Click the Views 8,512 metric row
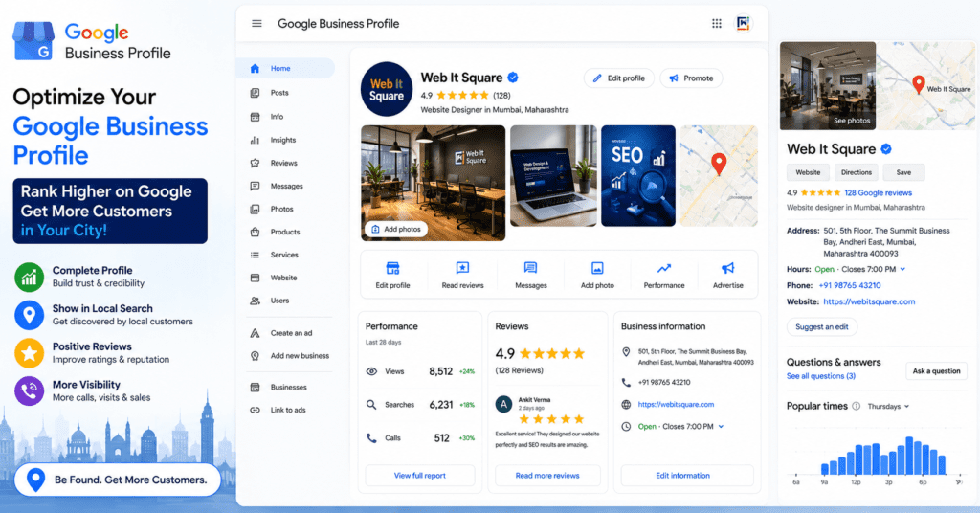This screenshot has width=980, height=513. point(420,371)
